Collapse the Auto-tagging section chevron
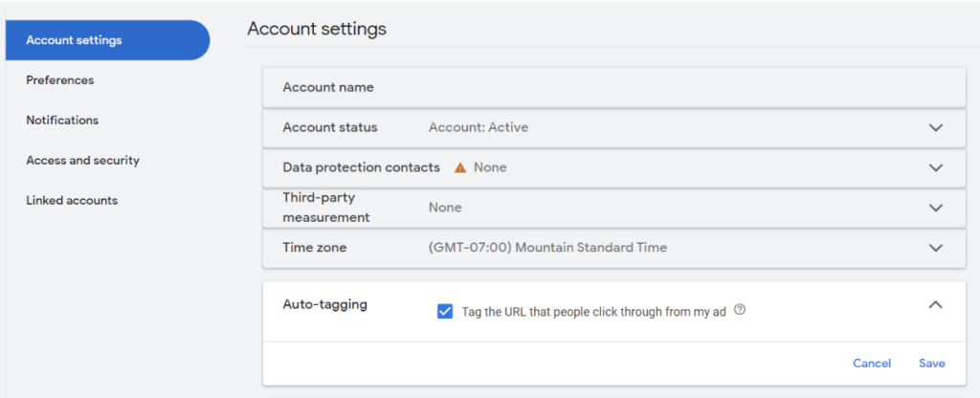The width and height of the screenshot is (980, 398). point(936,304)
